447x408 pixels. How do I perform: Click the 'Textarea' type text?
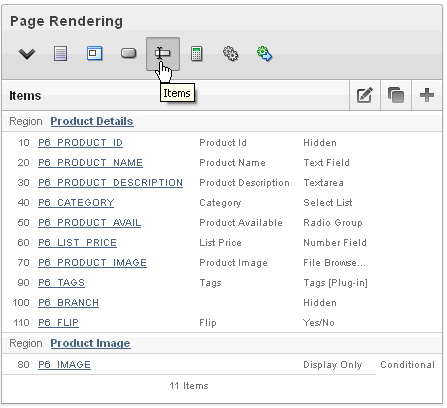324,183
